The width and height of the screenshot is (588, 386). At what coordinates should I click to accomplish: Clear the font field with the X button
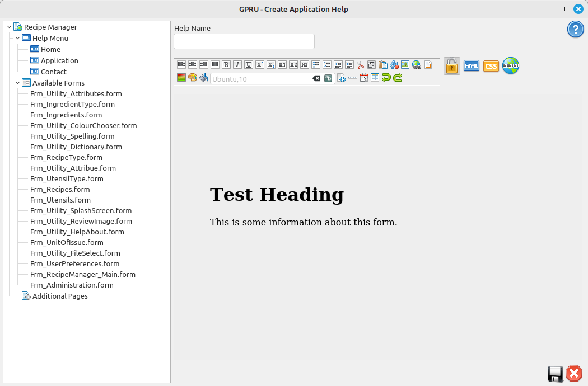[316, 78]
